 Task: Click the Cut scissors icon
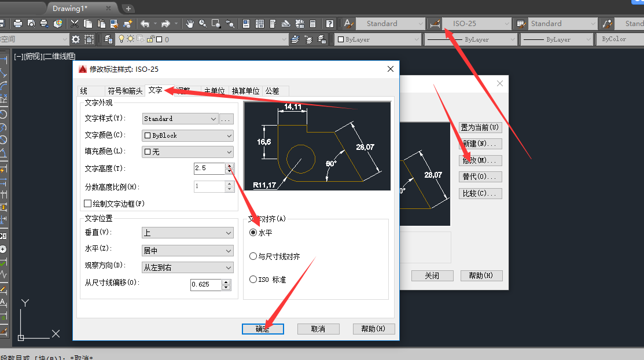(74, 23)
